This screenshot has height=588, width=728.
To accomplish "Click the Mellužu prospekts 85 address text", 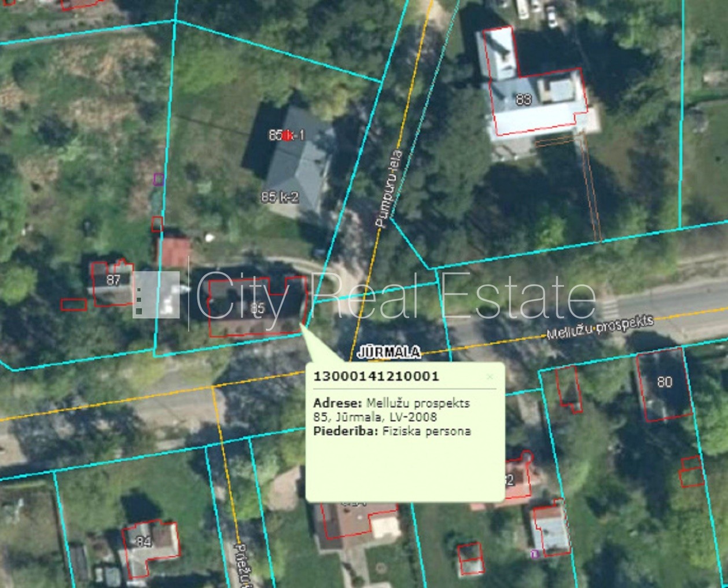I will point(391,410).
